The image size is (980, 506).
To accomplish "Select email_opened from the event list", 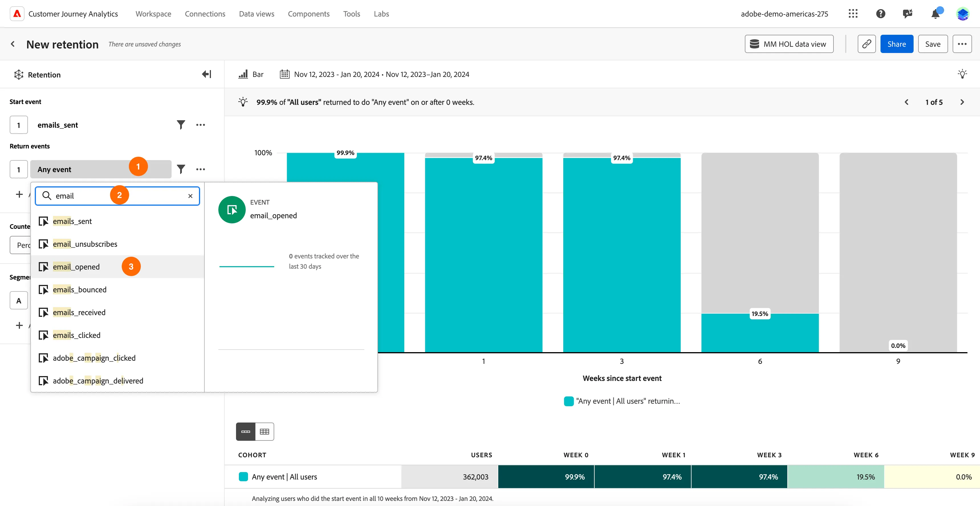I will click(x=117, y=266).
